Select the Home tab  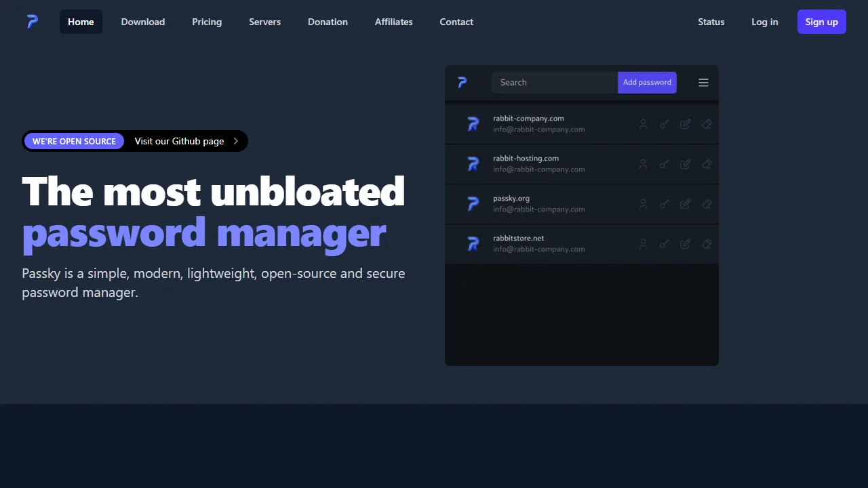coord(81,22)
